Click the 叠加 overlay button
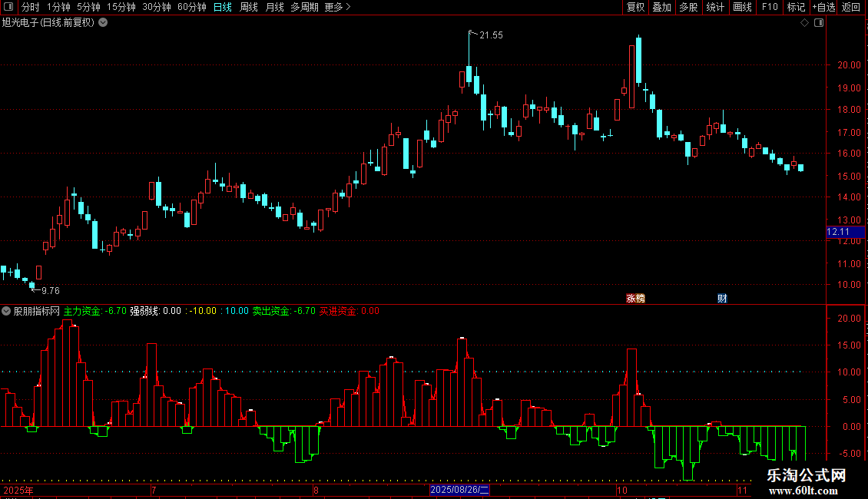The width and height of the screenshot is (868, 499). pos(661,7)
